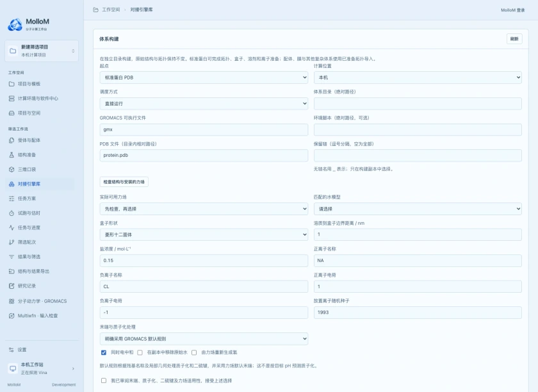
Task: Open the 计算位置 dropdown showing 本机
Action: pos(418,78)
